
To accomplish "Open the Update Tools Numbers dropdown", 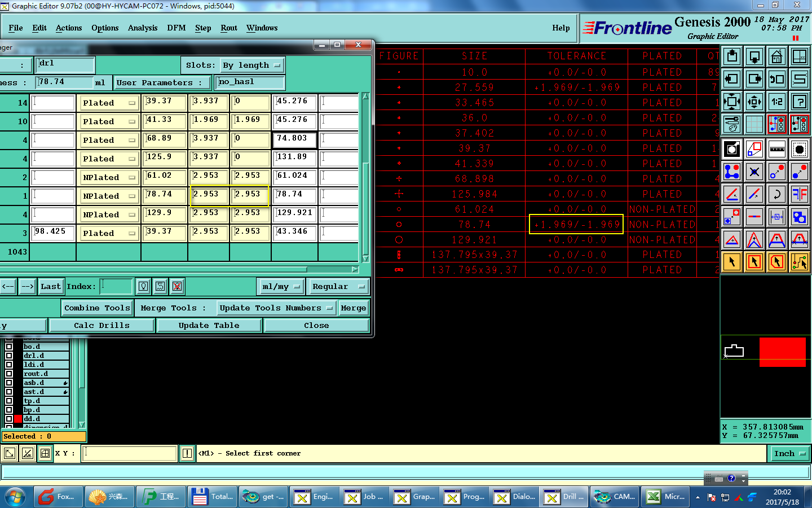I will [x=276, y=308].
